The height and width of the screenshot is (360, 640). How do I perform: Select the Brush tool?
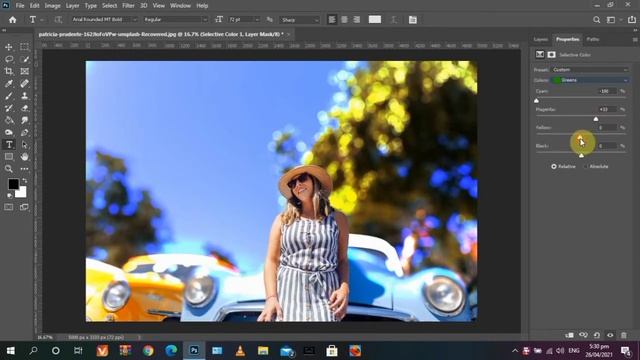pyautogui.click(x=9, y=96)
